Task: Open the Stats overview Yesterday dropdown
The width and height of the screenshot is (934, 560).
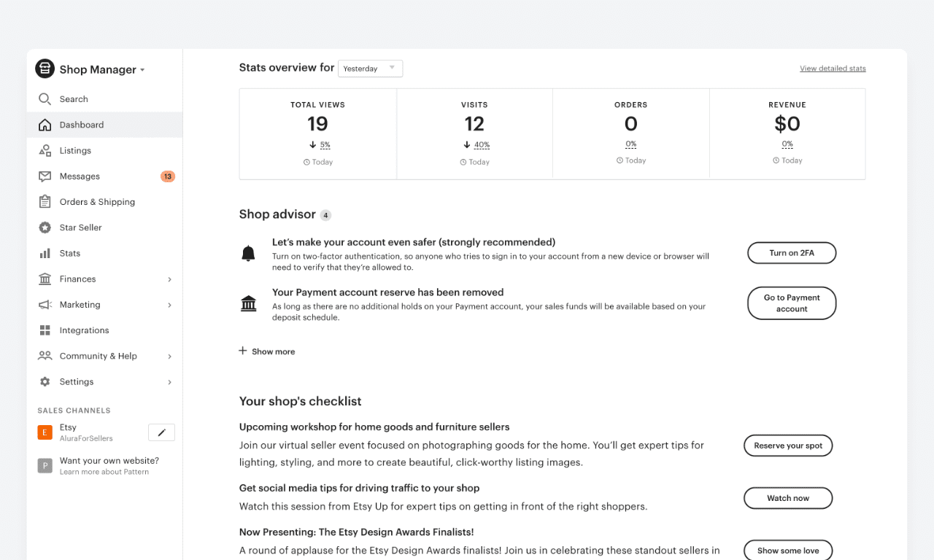Action: coord(370,69)
